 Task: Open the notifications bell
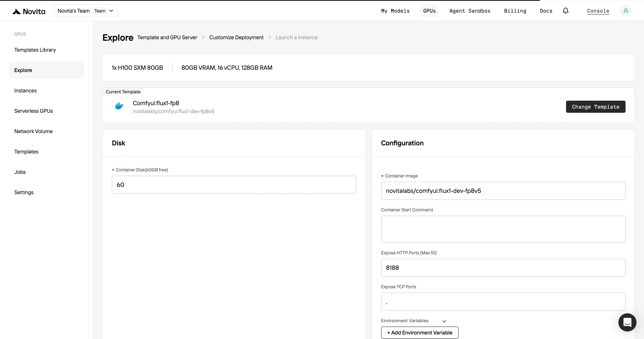point(565,11)
